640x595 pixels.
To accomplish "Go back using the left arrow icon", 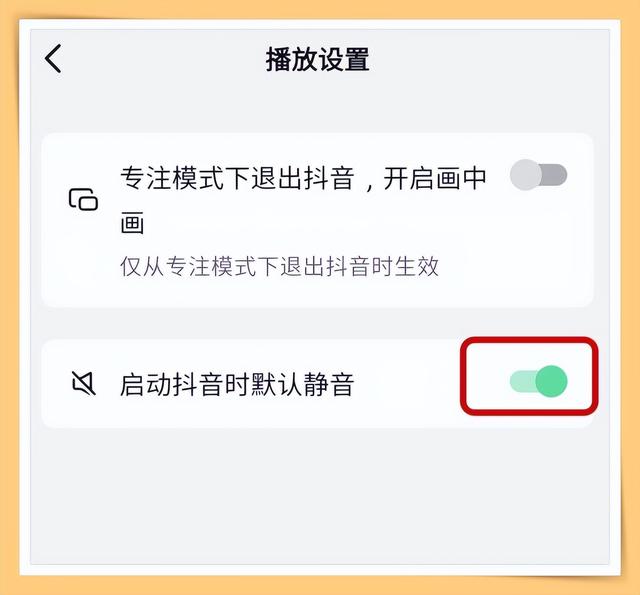I will 53,59.
